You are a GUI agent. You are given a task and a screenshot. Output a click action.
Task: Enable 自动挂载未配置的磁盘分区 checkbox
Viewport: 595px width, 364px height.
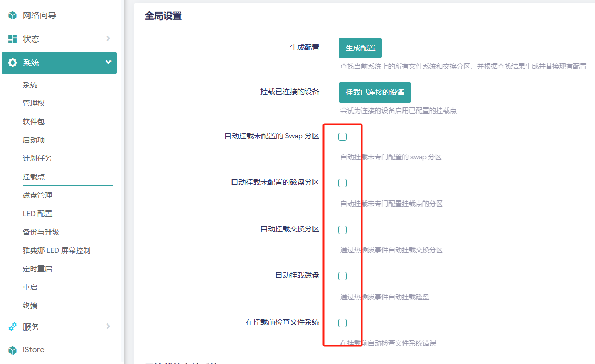pyautogui.click(x=342, y=183)
